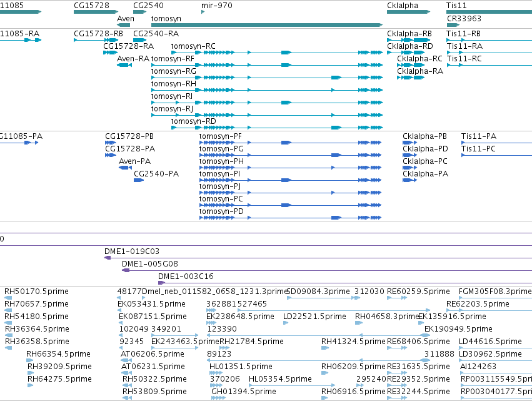
Task: Select the Tis11-RC transcript label
Action: point(464,59)
